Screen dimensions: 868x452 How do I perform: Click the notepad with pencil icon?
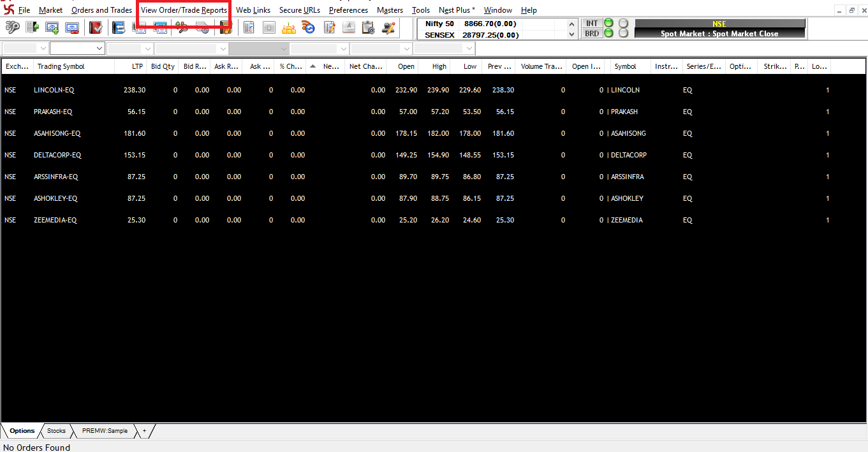(x=329, y=27)
